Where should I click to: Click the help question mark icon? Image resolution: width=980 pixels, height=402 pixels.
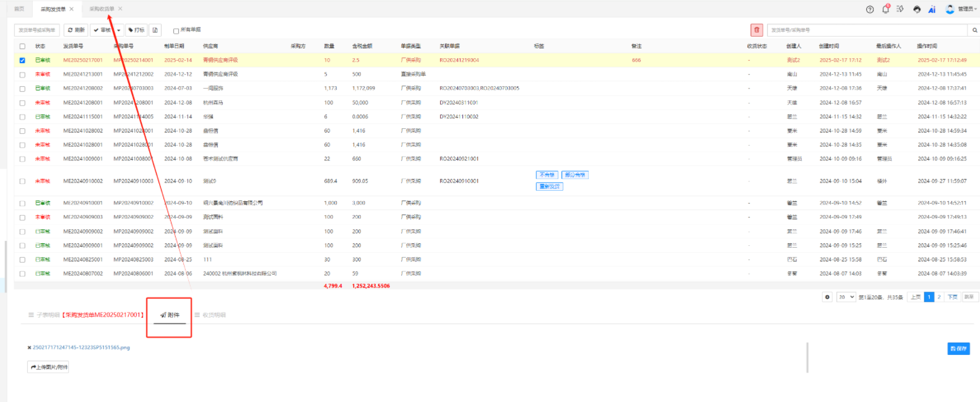[870, 9]
